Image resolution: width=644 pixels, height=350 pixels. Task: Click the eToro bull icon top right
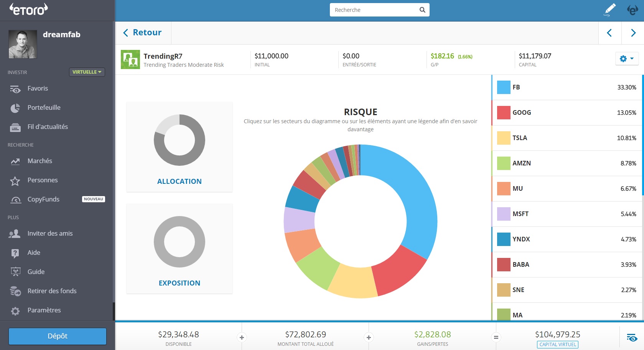[x=632, y=10]
